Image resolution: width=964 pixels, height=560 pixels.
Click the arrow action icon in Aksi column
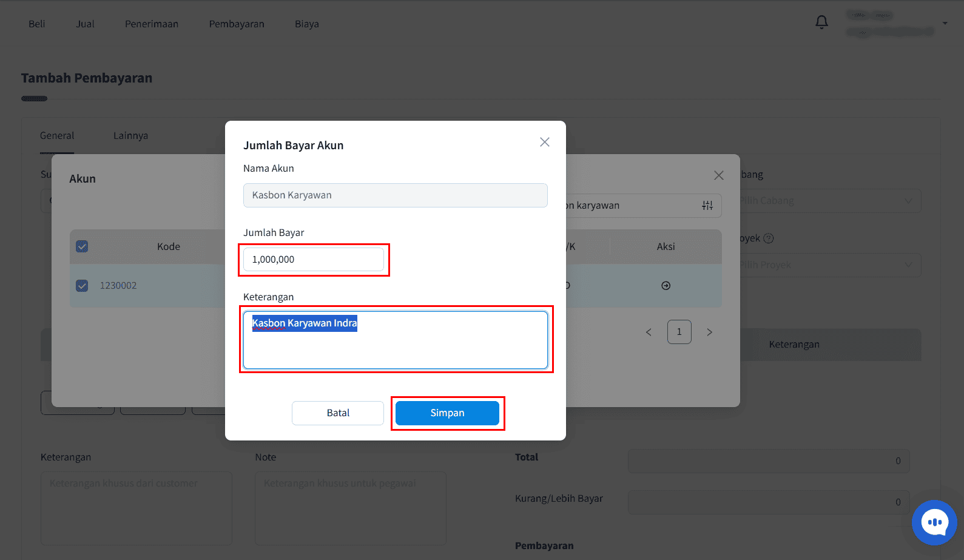[x=666, y=286]
